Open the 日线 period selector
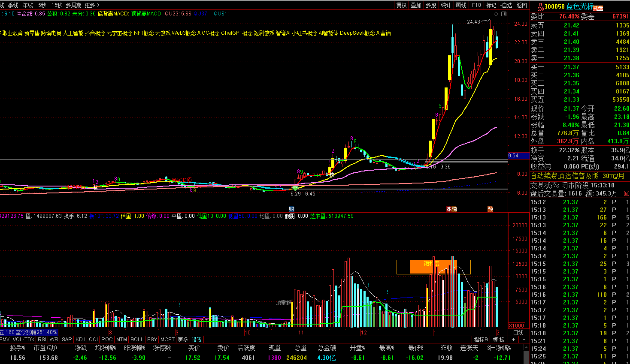The width and height of the screenshot is (630, 364). [x=518, y=332]
